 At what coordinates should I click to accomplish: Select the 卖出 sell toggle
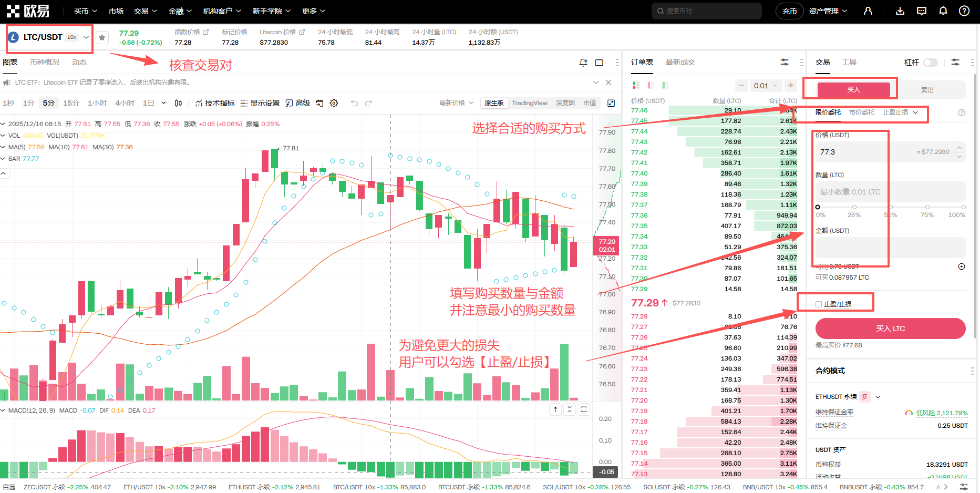[x=927, y=90]
